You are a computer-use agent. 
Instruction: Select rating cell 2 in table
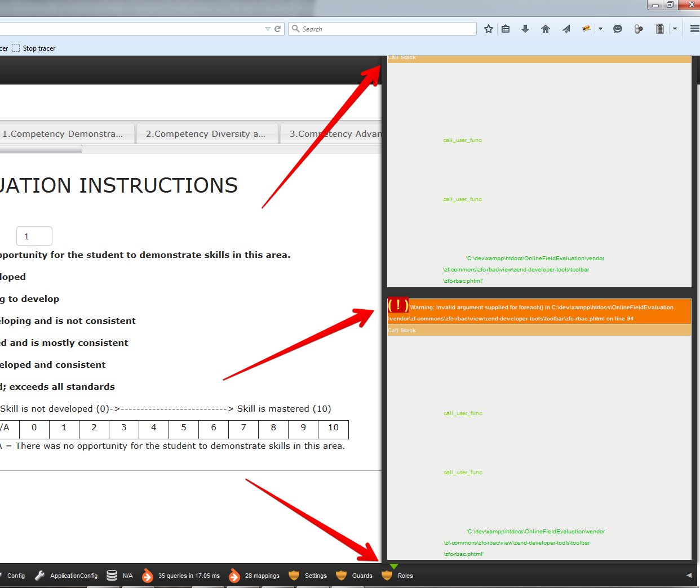click(x=94, y=429)
